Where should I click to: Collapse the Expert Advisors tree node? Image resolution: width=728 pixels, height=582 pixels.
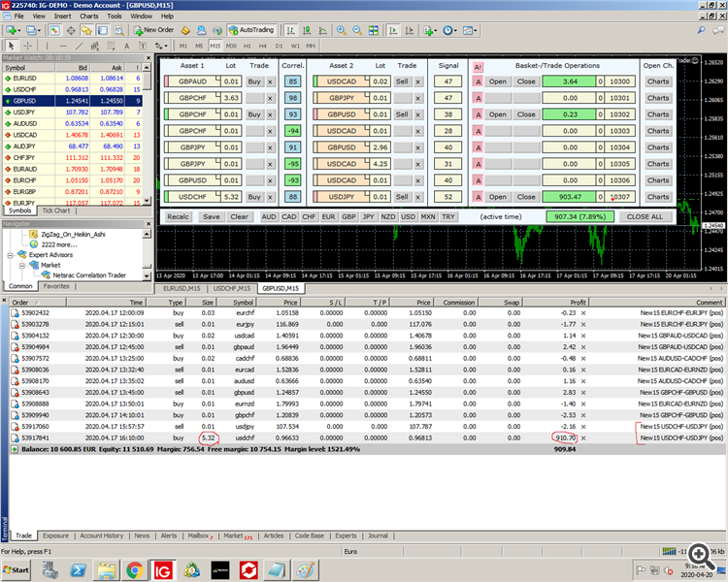click(9, 255)
